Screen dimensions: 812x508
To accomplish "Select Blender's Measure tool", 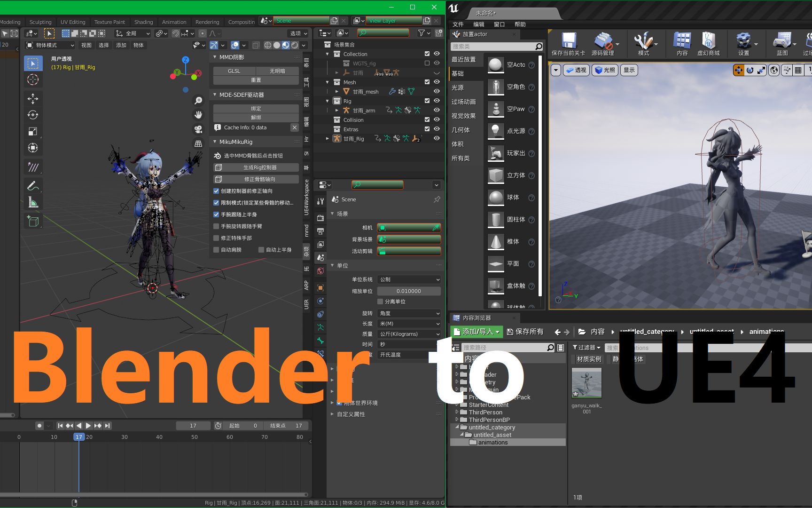I will (x=33, y=202).
